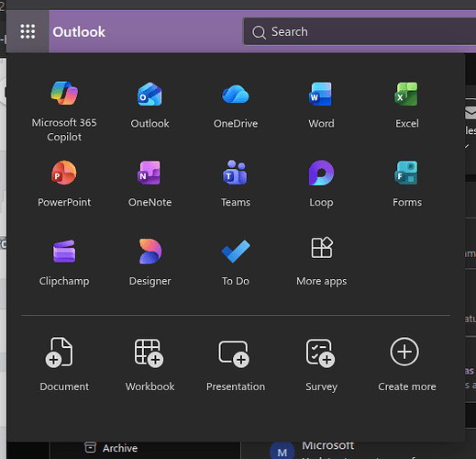Click the Outlook title in header
The image size is (476, 459).
[x=79, y=32]
